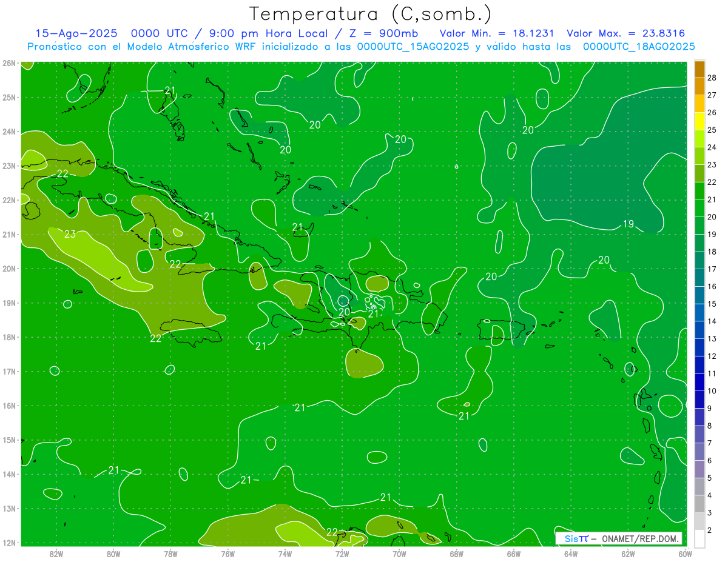Click the valid-until time "0000UTC_18AGO2025"
Image resolution: width=728 pixels, height=562 pixels.
point(639,47)
